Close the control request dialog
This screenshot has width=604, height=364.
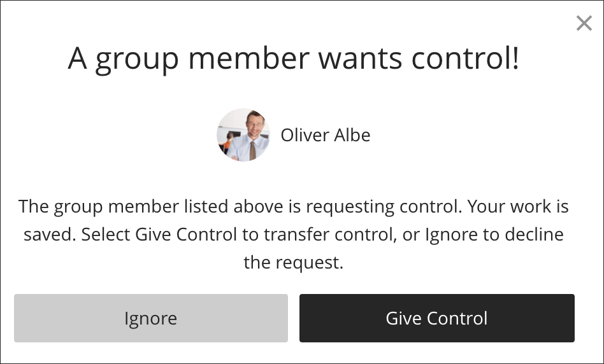pyautogui.click(x=584, y=24)
